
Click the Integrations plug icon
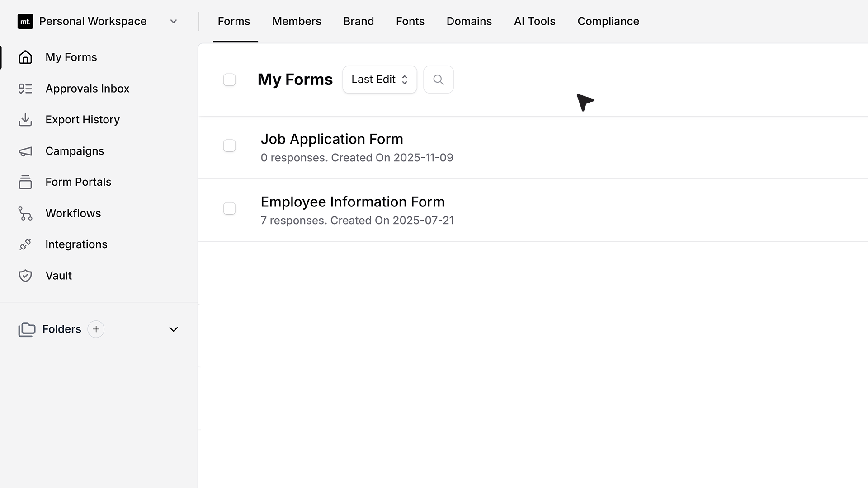25,244
